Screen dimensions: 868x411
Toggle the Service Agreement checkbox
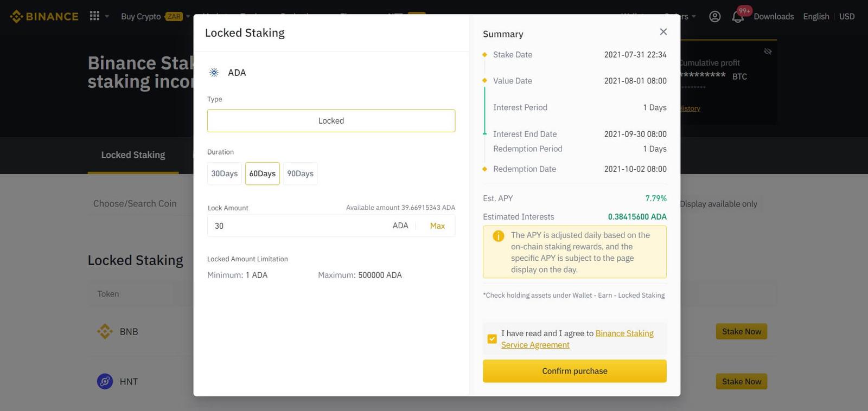pyautogui.click(x=492, y=339)
